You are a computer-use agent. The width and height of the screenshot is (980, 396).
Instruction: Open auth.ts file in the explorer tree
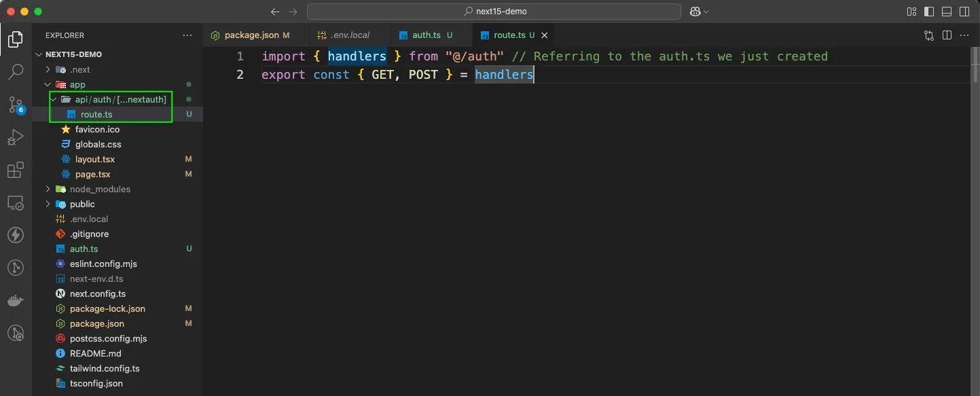click(84, 249)
